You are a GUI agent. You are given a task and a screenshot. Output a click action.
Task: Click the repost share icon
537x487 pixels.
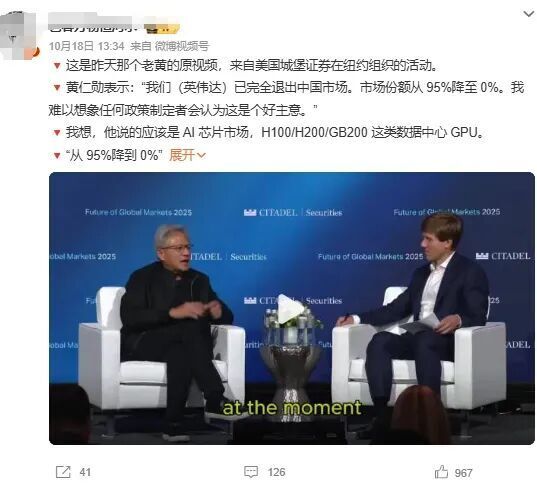[x=63, y=472]
